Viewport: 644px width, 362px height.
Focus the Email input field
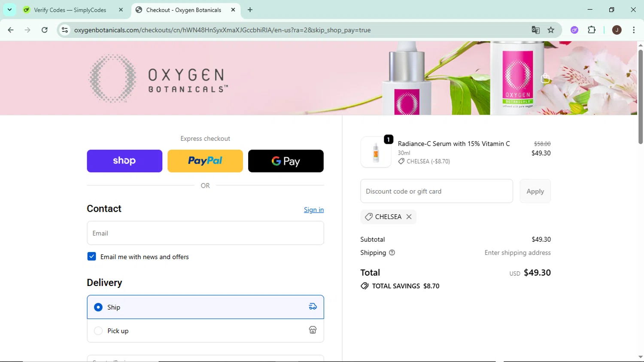pos(205,233)
